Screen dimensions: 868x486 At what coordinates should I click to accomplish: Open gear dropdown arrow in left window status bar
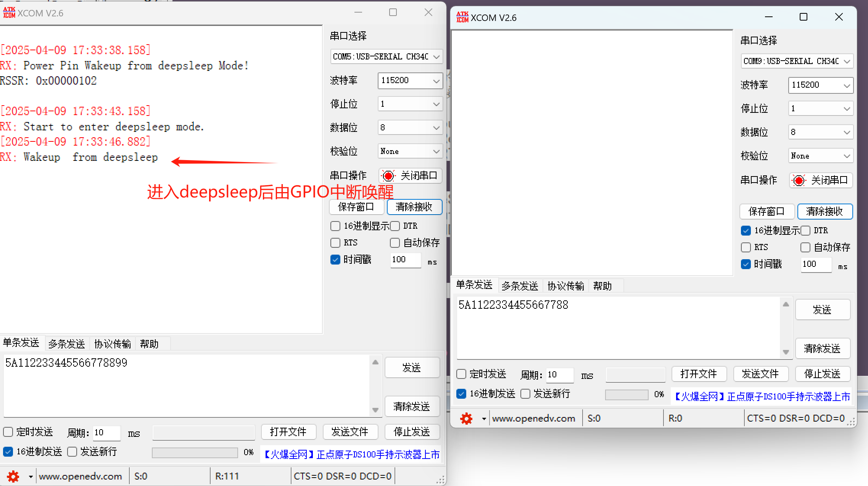pos(31,476)
